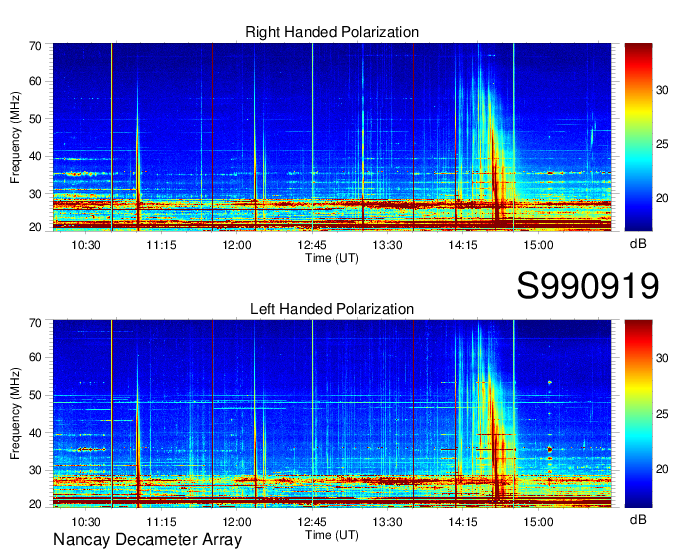Click the 60 MHz tick on bottom plot
Viewport: 680px width, 552px height.
point(35,358)
